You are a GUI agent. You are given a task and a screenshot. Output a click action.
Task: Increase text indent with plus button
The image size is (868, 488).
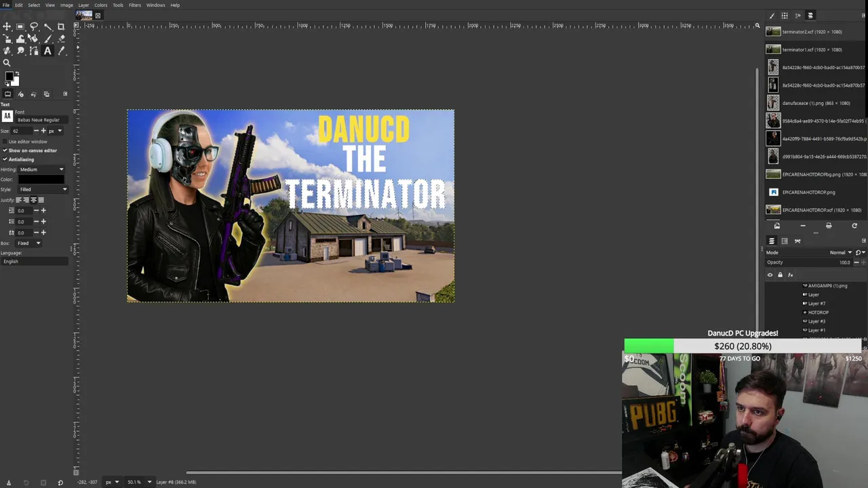tap(43, 210)
